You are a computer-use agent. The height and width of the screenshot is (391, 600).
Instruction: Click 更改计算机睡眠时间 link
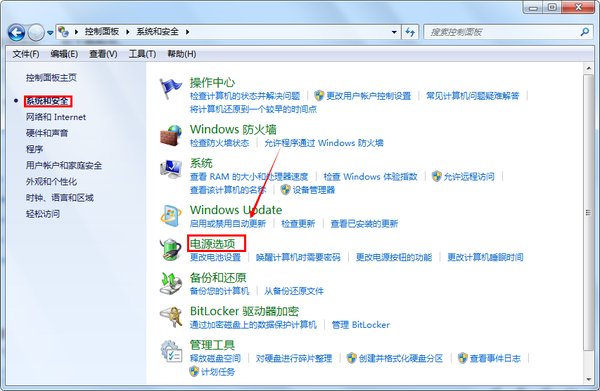(x=485, y=257)
